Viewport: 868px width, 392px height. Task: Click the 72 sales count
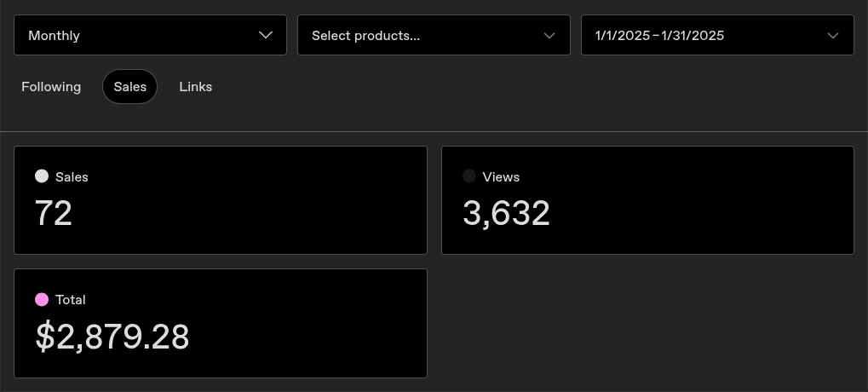[x=54, y=213]
